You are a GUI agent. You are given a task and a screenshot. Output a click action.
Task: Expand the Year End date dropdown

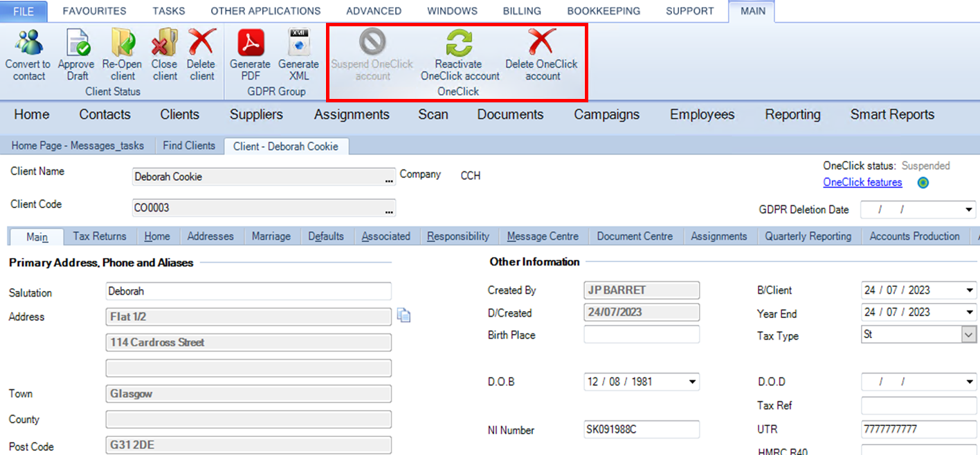(969, 313)
